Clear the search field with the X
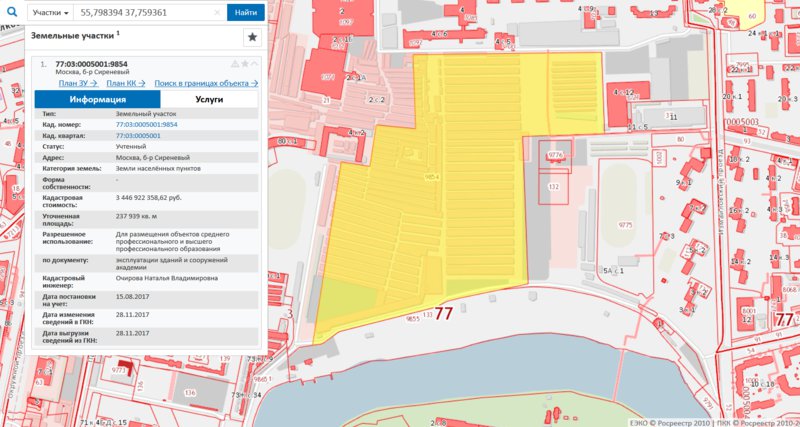This screenshot has width=800, height=427. [217, 12]
